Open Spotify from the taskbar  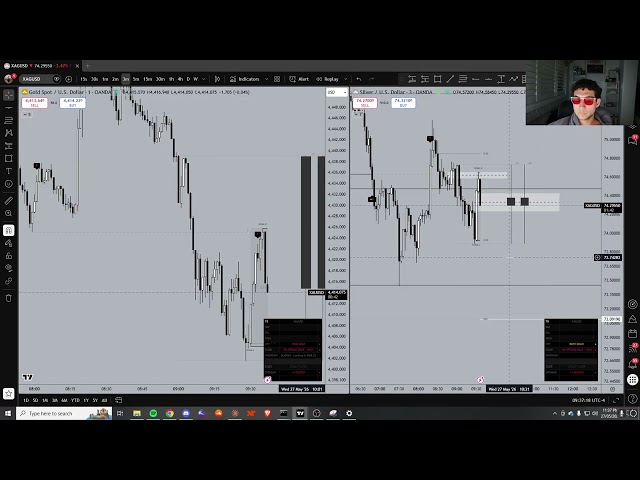click(153, 413)
